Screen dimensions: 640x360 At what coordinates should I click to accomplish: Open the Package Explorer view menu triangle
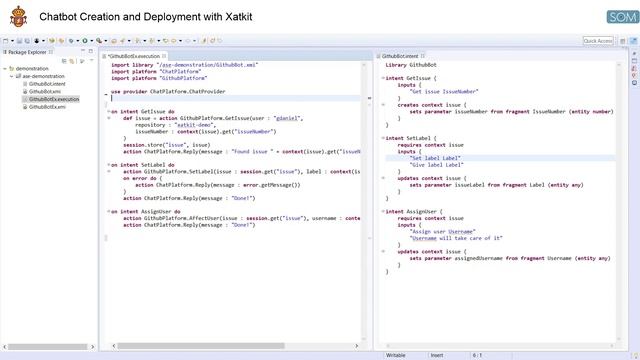(91, 61)
